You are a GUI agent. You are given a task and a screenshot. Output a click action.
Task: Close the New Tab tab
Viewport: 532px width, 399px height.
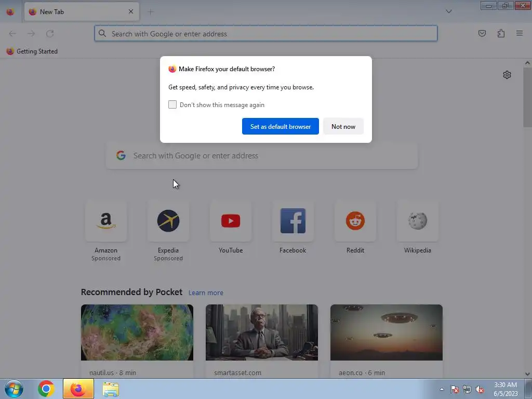pos(131,11)
